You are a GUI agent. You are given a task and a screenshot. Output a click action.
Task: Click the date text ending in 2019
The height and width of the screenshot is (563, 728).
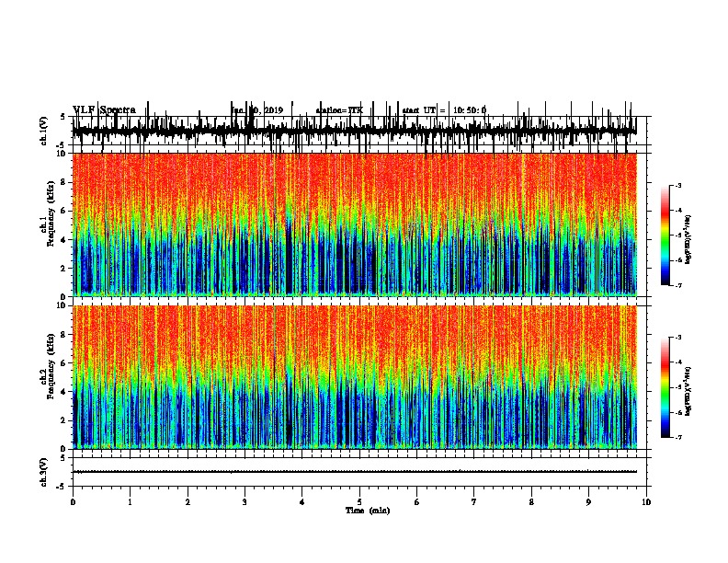coord(257,110)
